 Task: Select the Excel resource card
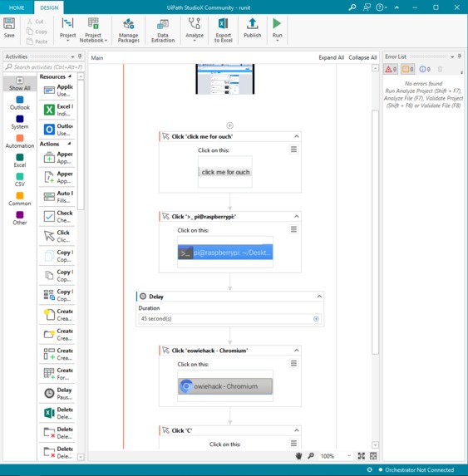point(57,110)
